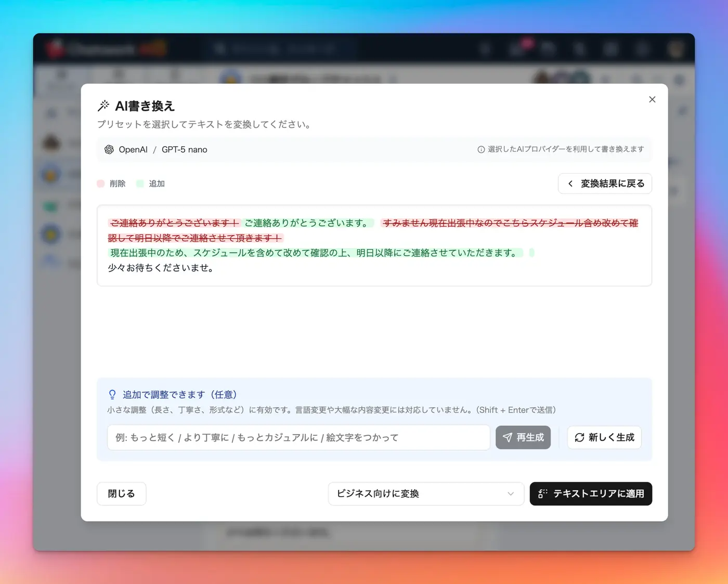The height and width of the screenshot is (584, 728).
Task: Click the text 少々お待ちくださいませ。
Action: point(162,268)
